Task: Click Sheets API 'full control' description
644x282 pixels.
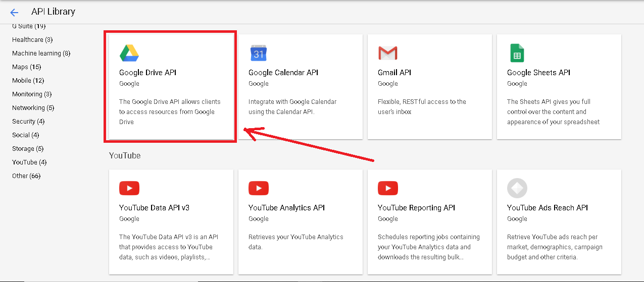Action: point(554,112)
